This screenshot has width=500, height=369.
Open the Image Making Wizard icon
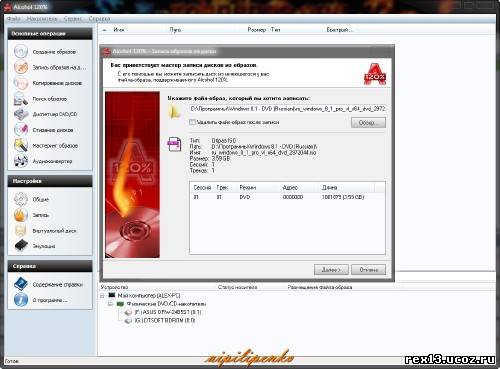[21, 52]
